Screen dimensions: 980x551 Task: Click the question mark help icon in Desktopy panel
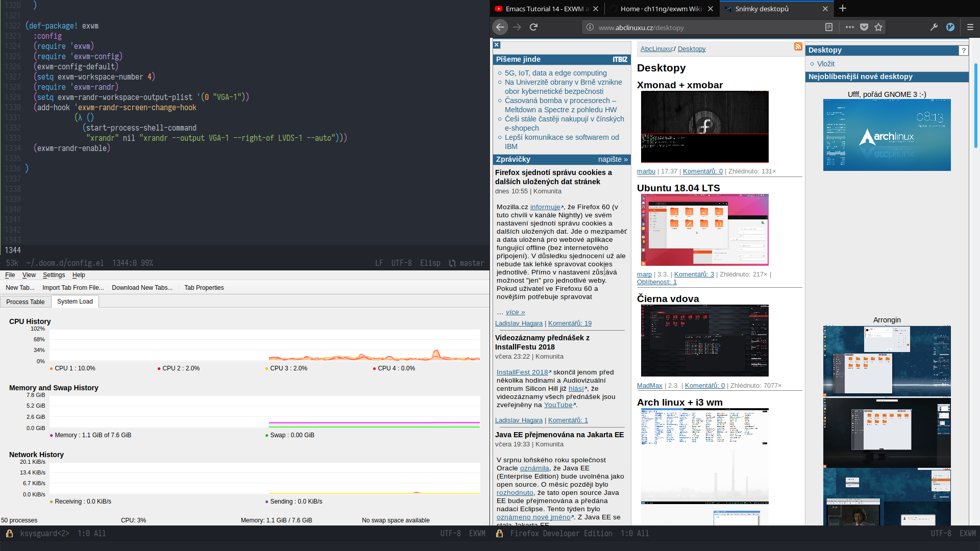pos(964,51)
